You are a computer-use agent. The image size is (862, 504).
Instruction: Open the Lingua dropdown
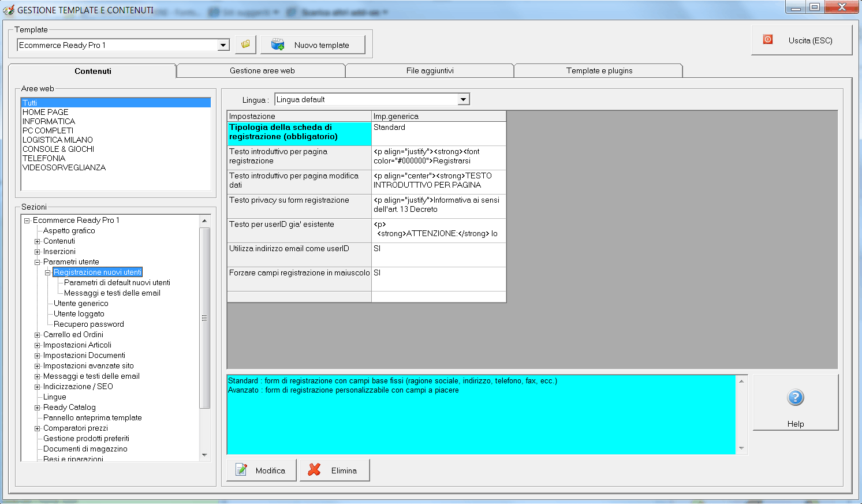pyautogui.click(x=463, y=99)
